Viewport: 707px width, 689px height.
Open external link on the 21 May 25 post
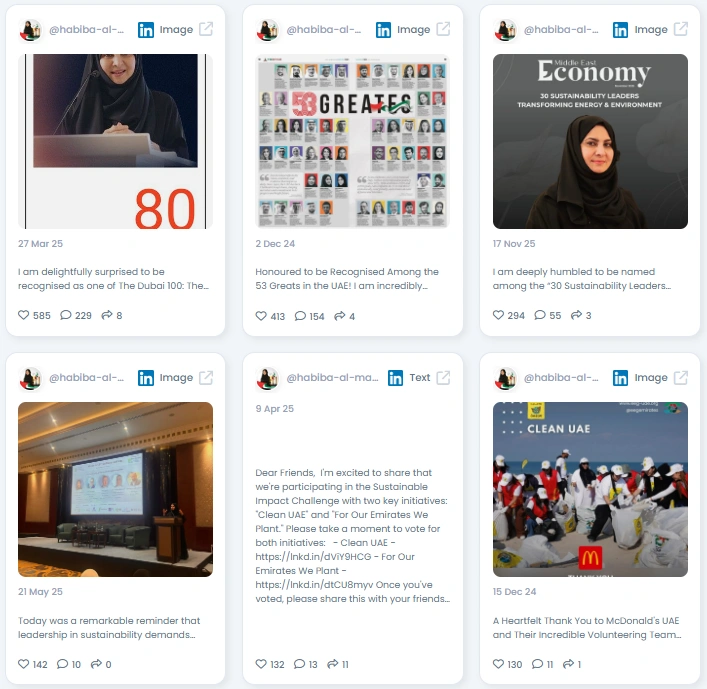pyautogui.click(x=206, y=378)
